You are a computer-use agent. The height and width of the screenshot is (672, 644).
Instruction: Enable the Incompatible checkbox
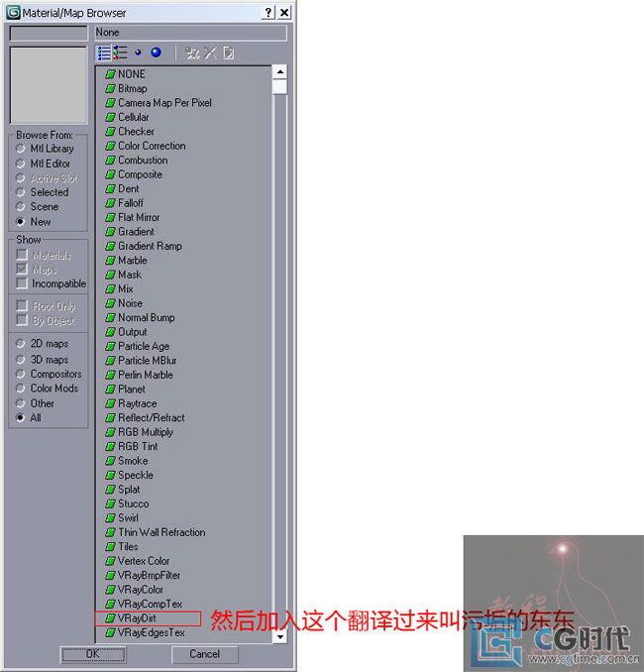point(51,283)
